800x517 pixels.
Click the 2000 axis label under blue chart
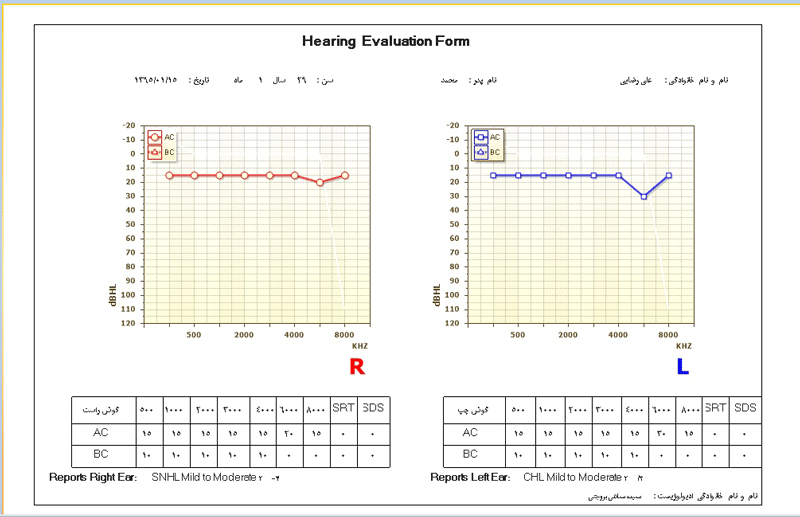568,335
